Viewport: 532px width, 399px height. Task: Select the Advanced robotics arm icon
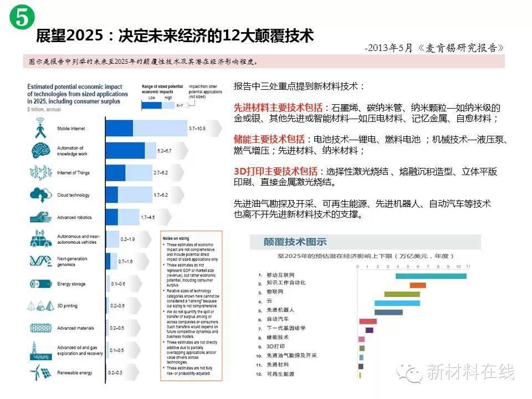tap(41, 217)
